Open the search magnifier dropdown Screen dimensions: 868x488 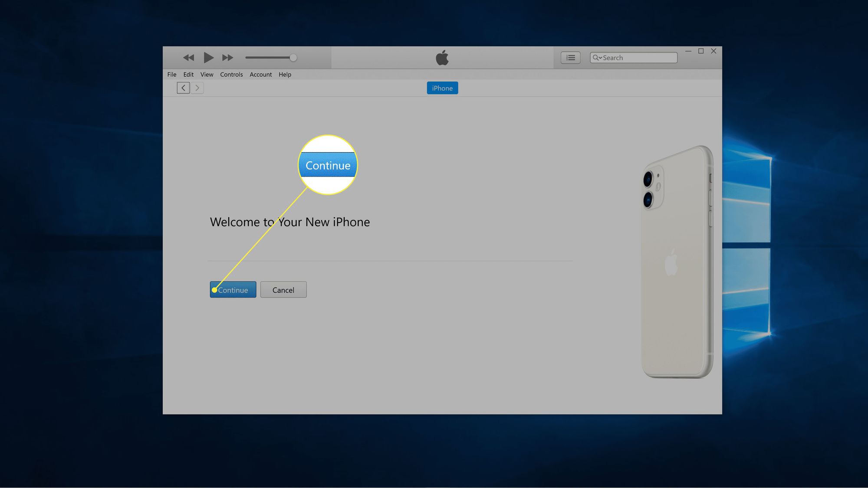coord(597,58)
